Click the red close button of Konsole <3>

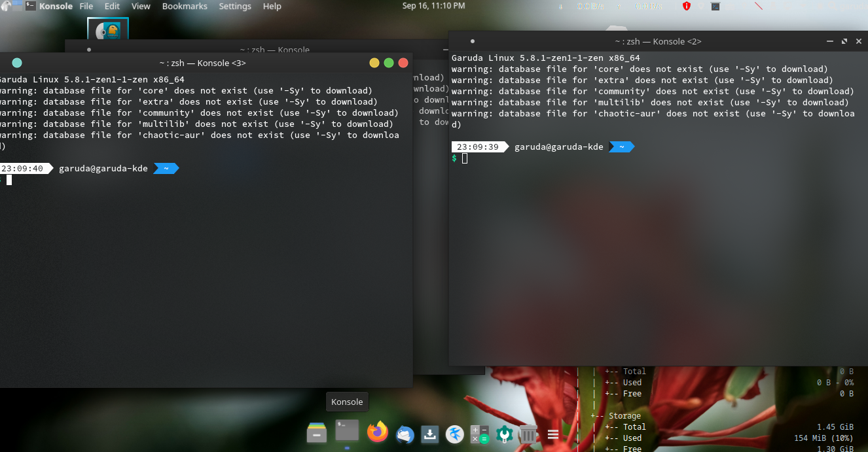pos(403,63)
